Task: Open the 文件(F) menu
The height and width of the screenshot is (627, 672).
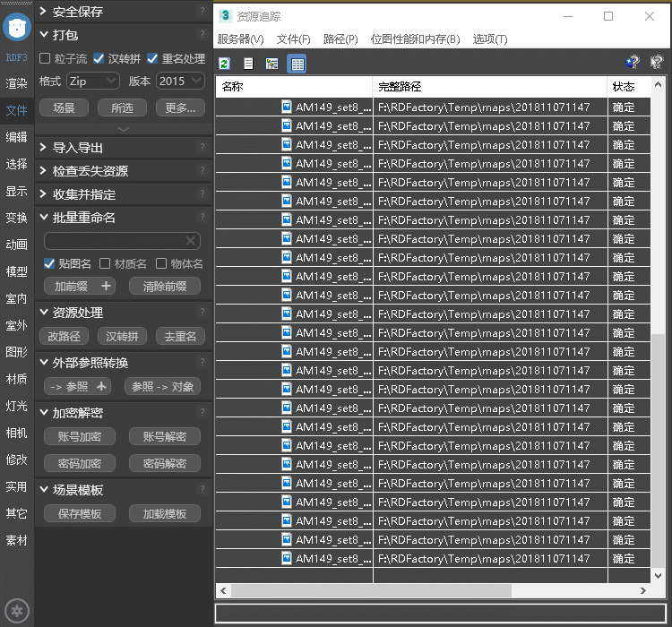Action: click(294, 39)
